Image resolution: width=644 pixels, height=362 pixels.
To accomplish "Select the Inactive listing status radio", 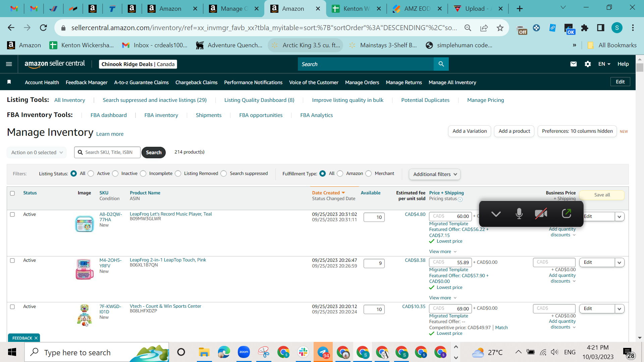I will tap(115, 173).
